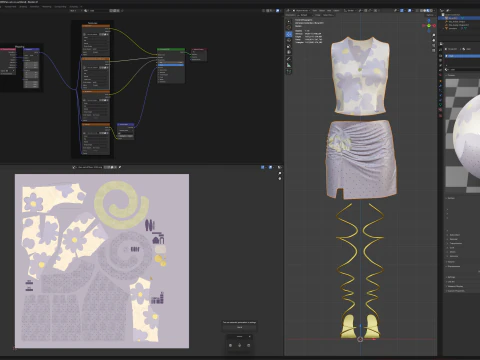Open the View menu in 3D viewport header
The width and height of the screenshot is (480, 360).
pyautogui.click(x=314, y=11)
